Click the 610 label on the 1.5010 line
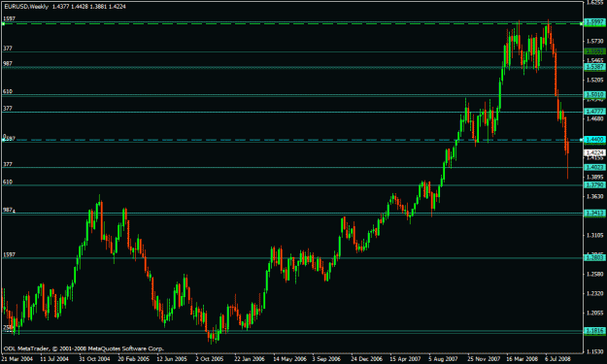The image size is (607, 364). pos(8,91)
